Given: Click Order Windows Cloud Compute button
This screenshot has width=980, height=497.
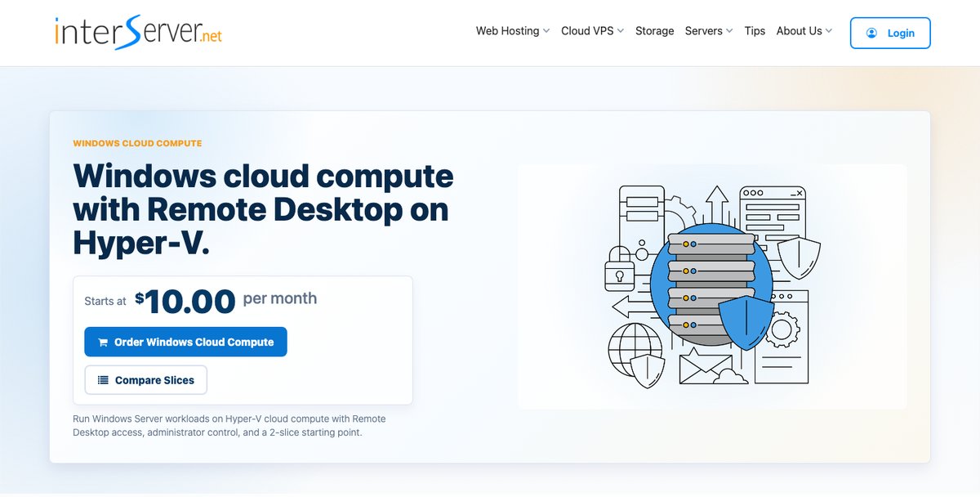Looking at the screenshot, I should point(185,342).
